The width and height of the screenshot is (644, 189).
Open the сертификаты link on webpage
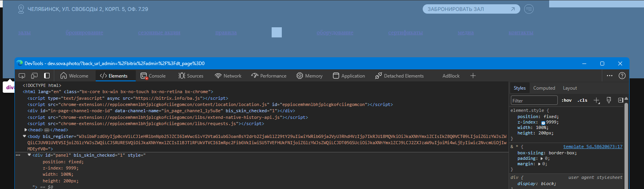(x=406, y=33)
